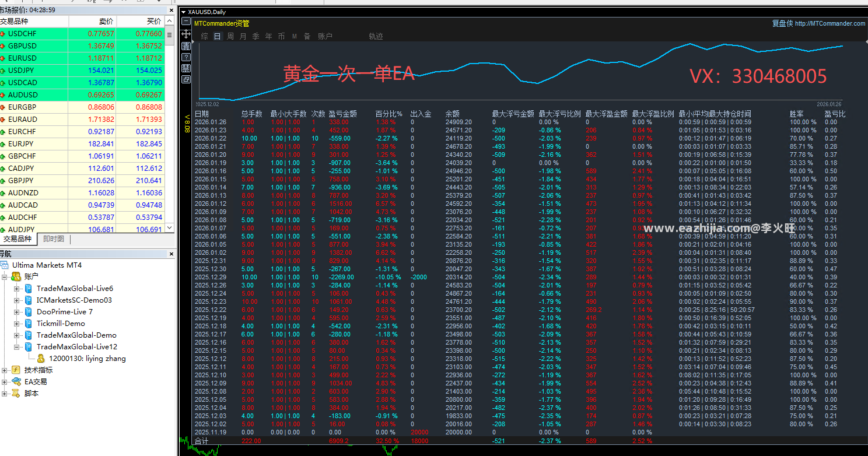Expand the TradeMaxGlobal-Demo node
This screenshot has height=456, width=868.
pyautogui.click(x=16, y=335)
